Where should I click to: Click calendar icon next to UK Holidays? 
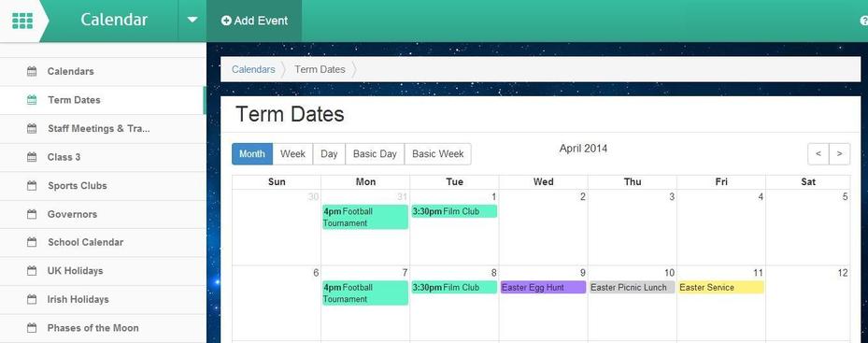tap(32, 271)
